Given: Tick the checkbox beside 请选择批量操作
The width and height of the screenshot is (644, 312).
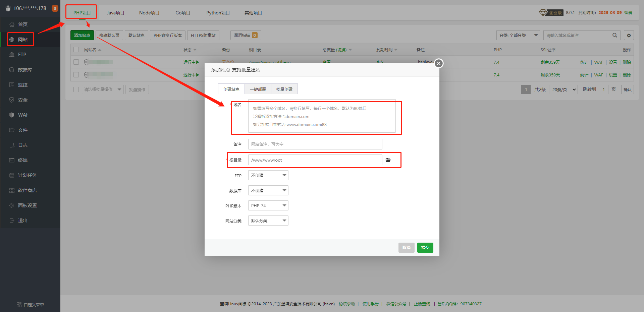Looking at the screenshot, I should tap(76, 89).
